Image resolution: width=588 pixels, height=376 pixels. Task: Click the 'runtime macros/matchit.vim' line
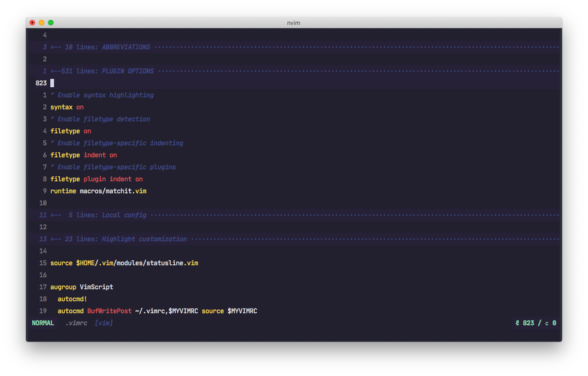pos(98,191)
